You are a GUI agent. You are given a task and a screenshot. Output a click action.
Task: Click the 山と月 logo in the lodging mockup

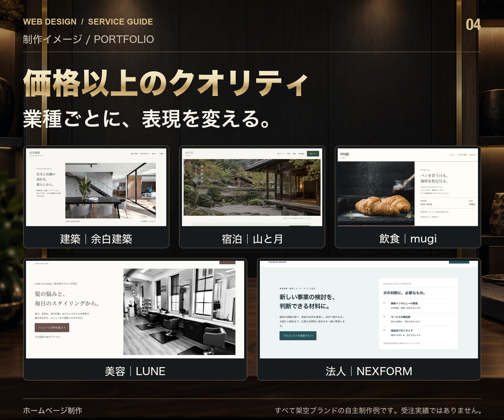(189, 153)
